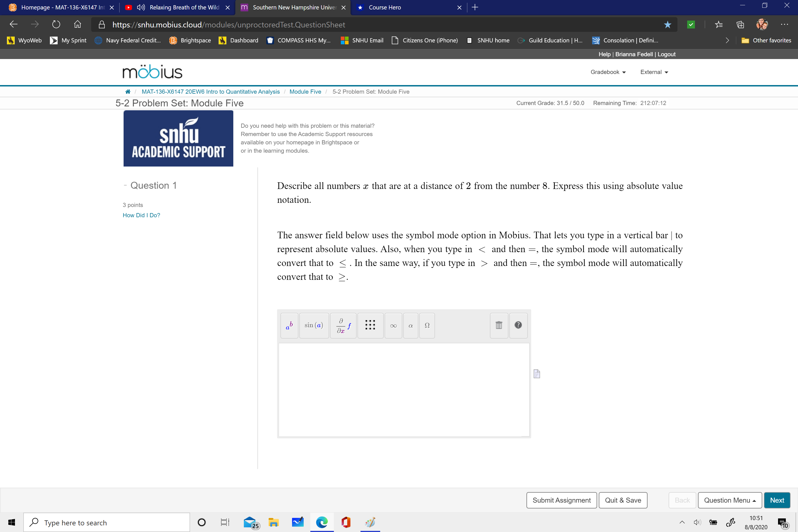
Task: Insert an infinity symbol
Action: (x=393, y=325)
